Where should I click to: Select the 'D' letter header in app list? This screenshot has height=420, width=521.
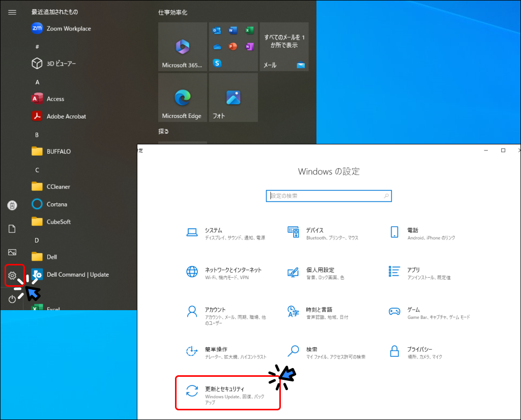[37, 241]
